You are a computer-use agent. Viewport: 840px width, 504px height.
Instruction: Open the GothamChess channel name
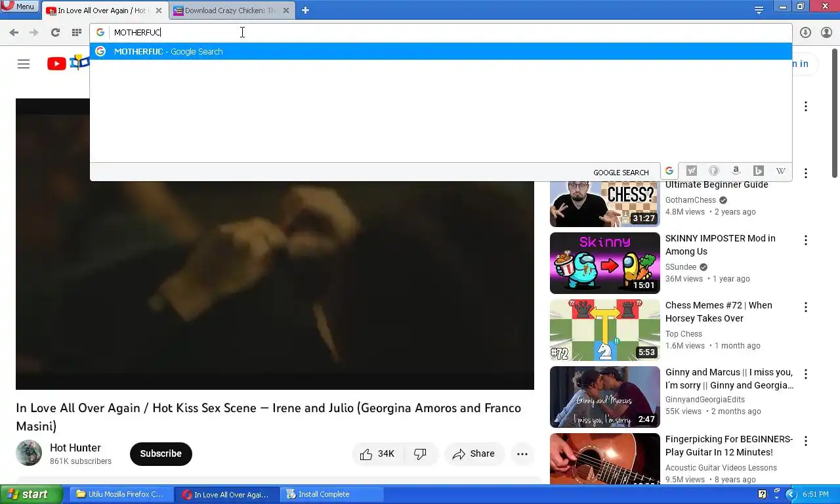pos(690,200)
